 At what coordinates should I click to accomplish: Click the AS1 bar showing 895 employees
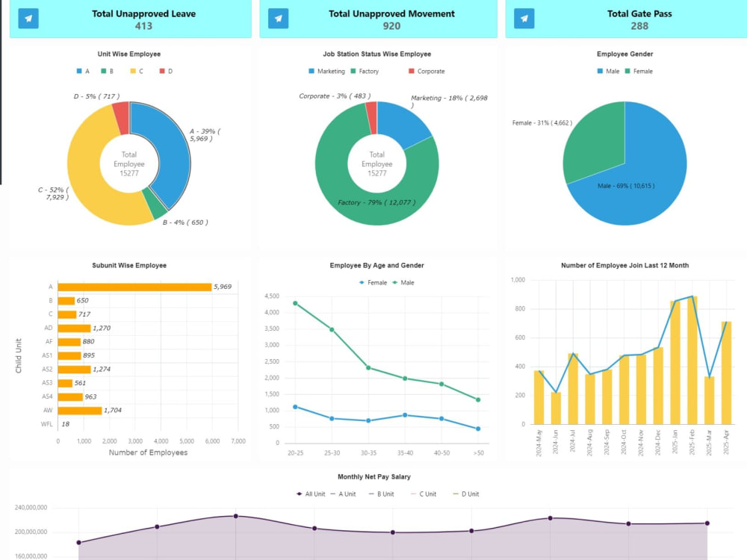[x=69, y=355]
